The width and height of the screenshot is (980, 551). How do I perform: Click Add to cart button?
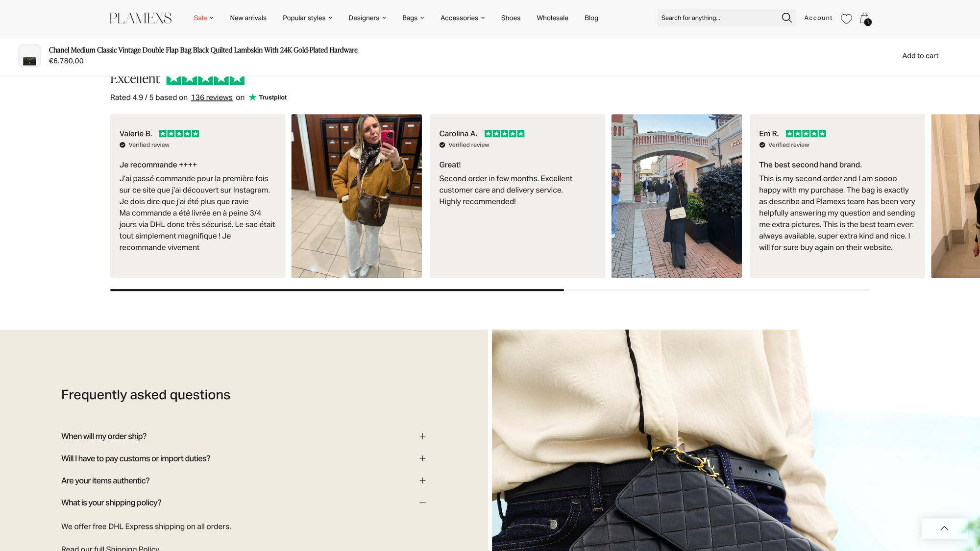pyautogui.click(x=920, y=56)
